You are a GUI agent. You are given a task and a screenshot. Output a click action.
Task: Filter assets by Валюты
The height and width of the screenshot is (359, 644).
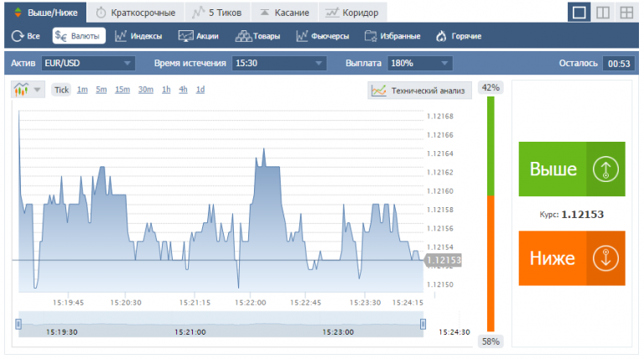point(79,36)
